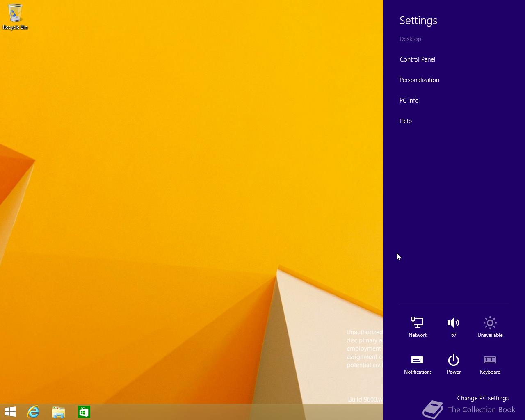Open File Explorer from taskbar
This screenshot has height=420, width=525.
pos(59,412)
